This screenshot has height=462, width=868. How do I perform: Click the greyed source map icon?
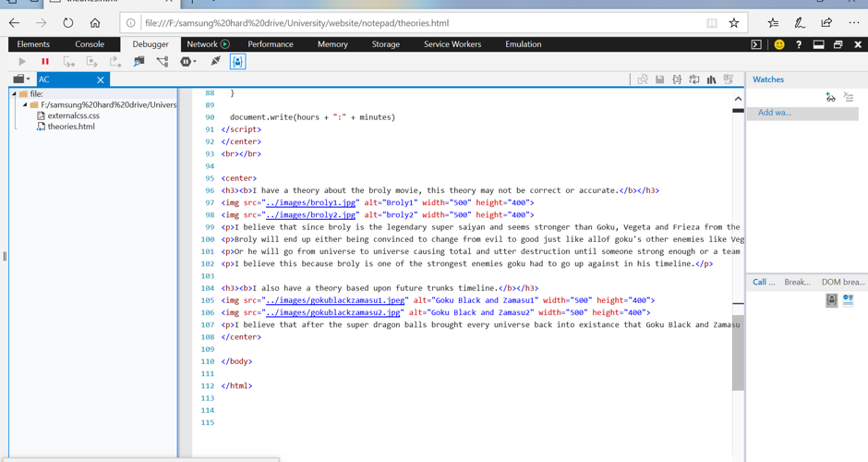coord(729,79)
